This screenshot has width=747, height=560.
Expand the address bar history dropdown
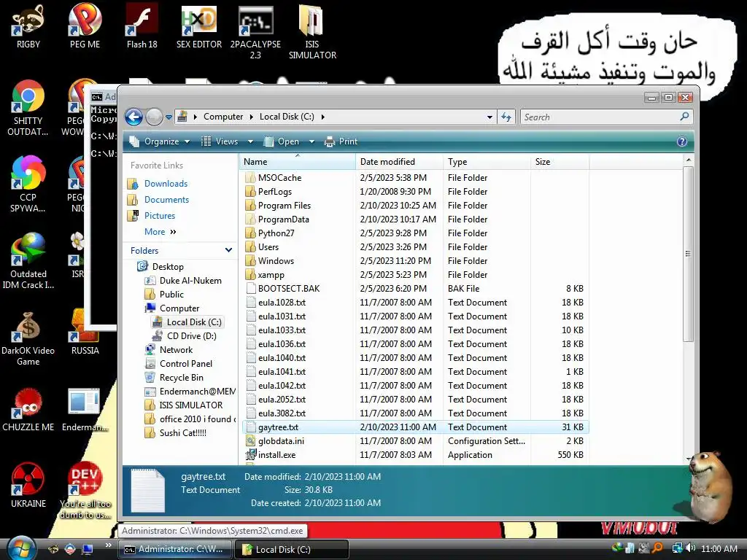489,117
